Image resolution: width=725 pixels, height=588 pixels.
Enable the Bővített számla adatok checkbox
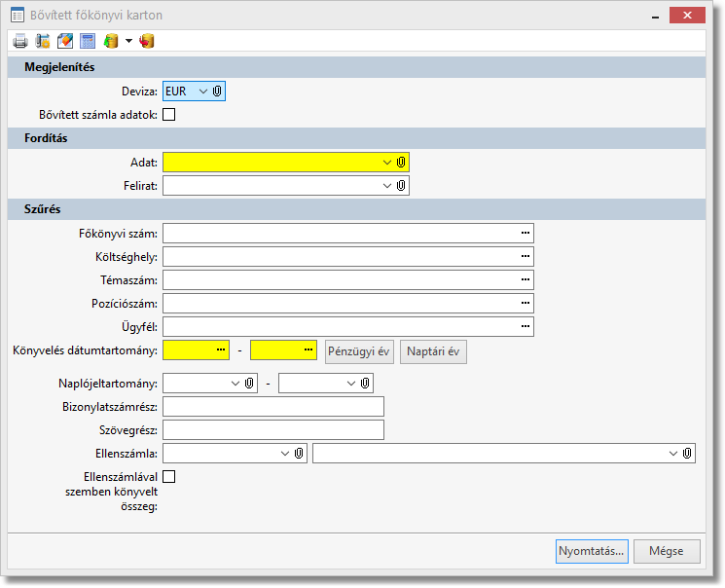click(169, 115)
